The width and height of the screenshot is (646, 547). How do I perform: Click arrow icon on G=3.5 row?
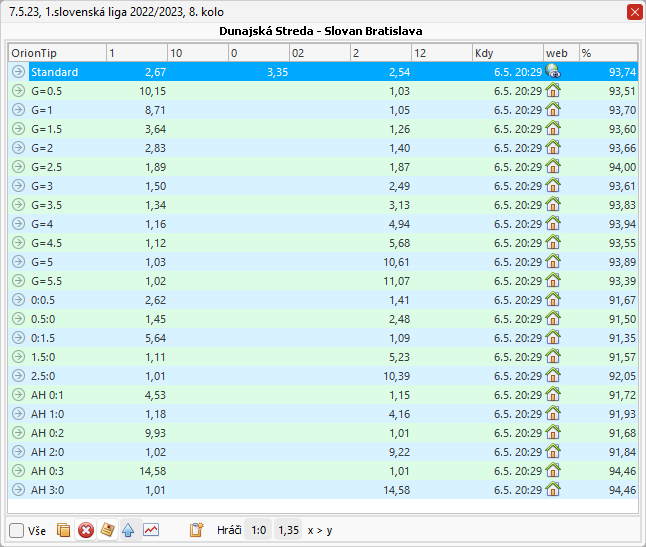[18, 205]
